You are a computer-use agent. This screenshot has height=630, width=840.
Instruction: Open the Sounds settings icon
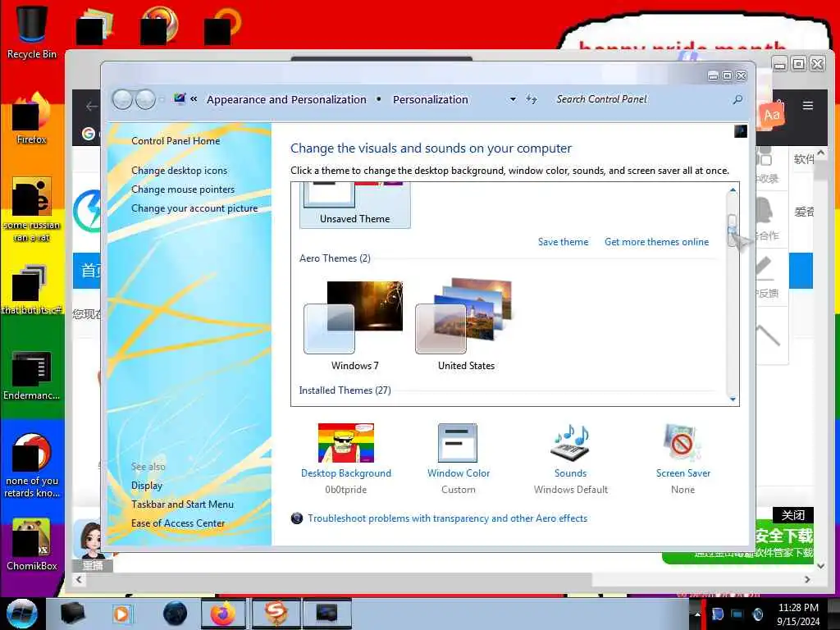click(571, 459)
